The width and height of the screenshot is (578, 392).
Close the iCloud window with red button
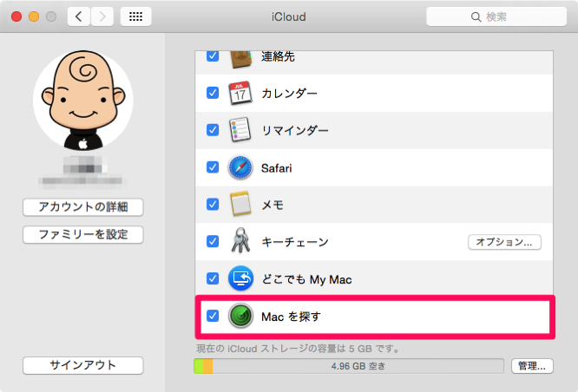coord(16,16)
